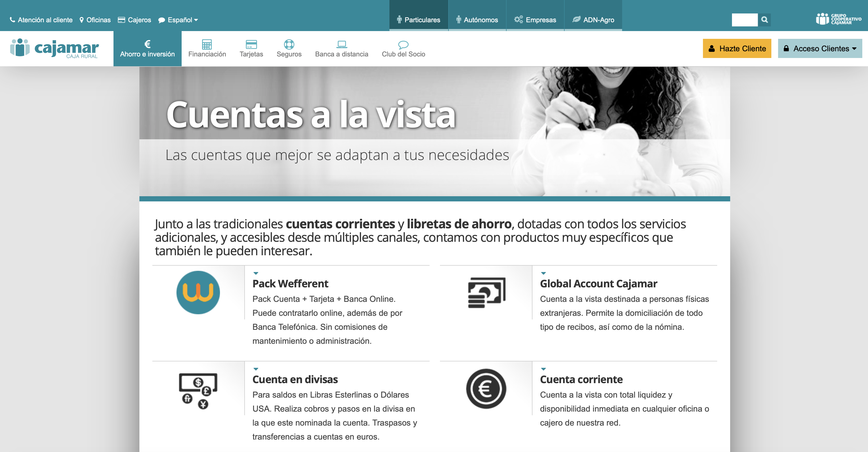Open the Cuenta en divisas heading link
The image size is (868, 452).
click(295, 379)
